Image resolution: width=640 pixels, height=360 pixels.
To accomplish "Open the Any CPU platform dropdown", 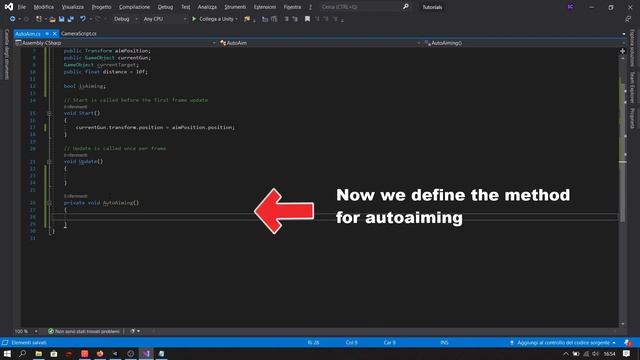I will coord(165,19).
